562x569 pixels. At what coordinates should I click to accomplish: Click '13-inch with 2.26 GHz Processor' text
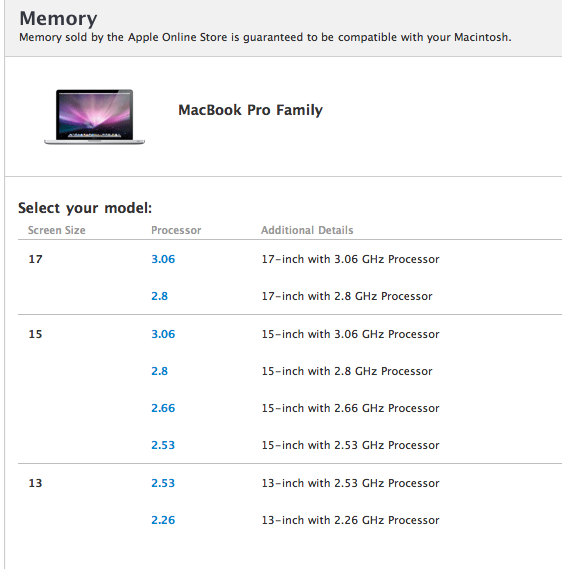pyautogui.click(x=350, y=520)
